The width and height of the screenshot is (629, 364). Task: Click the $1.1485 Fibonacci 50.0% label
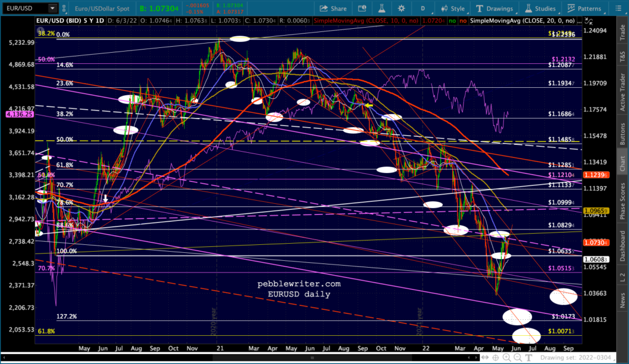[x=562, y=139]
